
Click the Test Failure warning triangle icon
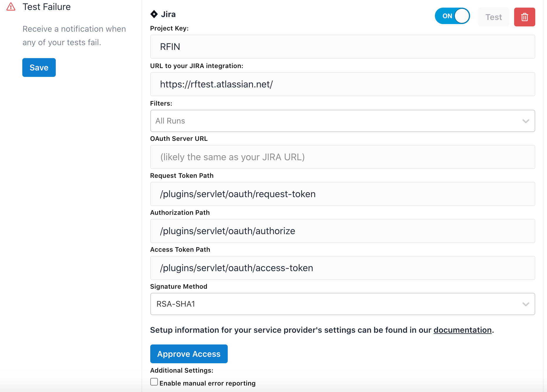[11, 6]
